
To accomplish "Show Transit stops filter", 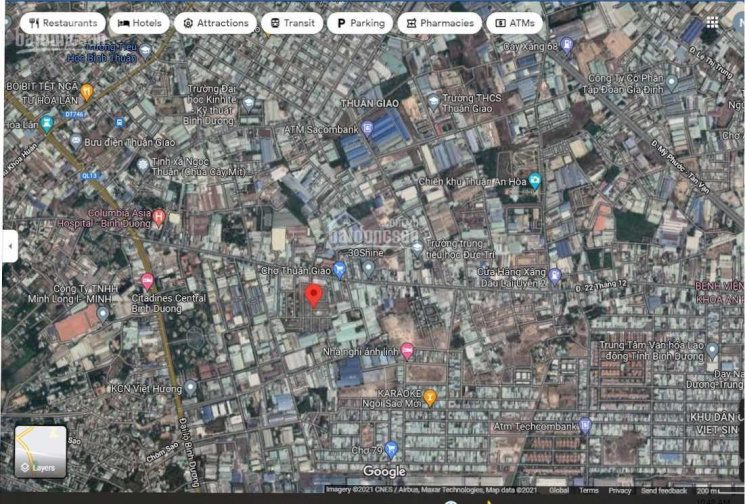I will click(x=292, y=23).
